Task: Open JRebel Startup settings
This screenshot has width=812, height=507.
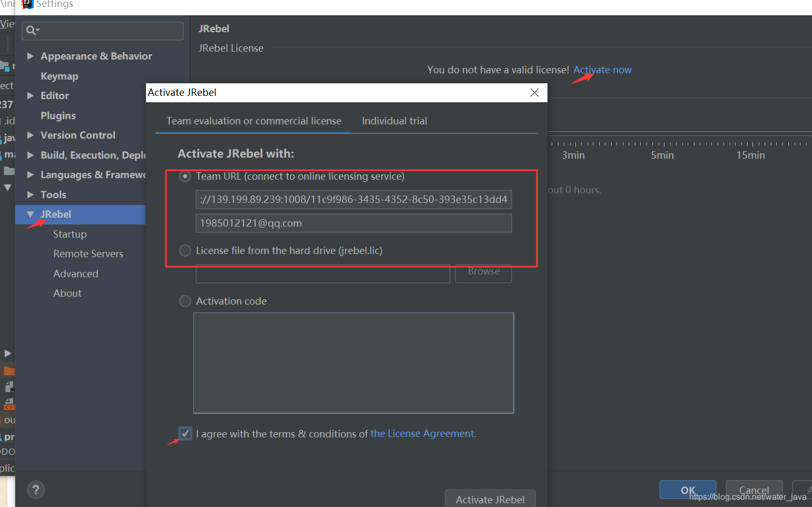Action: point(70,234)
